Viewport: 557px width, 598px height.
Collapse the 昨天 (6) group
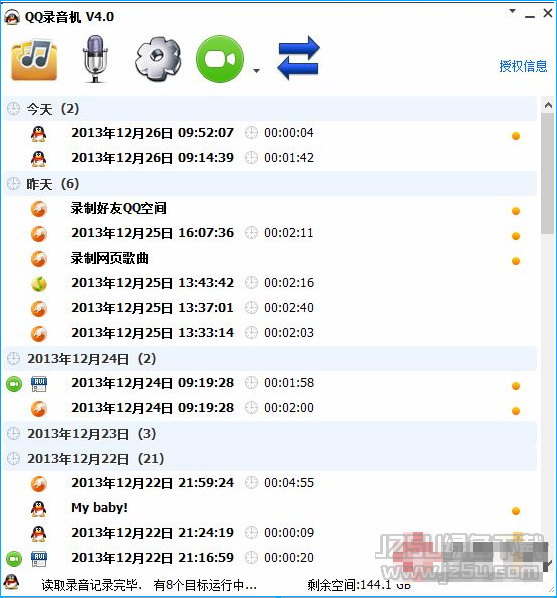pos(270,184)
